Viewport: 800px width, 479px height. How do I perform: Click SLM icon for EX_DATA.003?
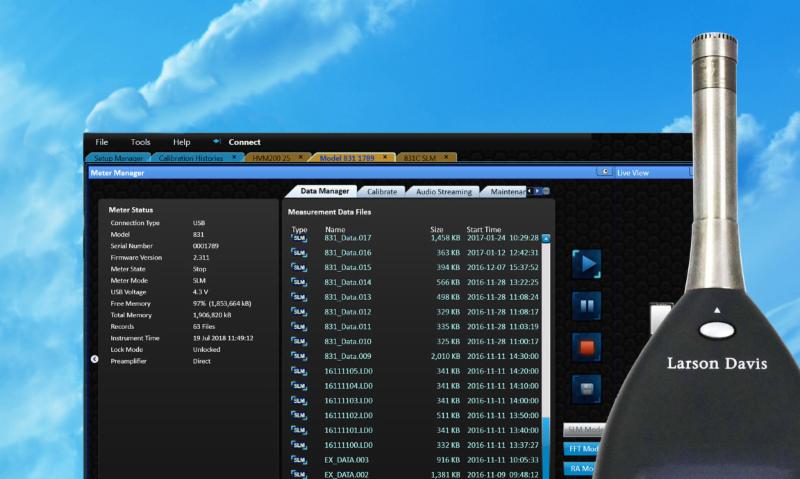pyautogui.click(x=299, y=460)
